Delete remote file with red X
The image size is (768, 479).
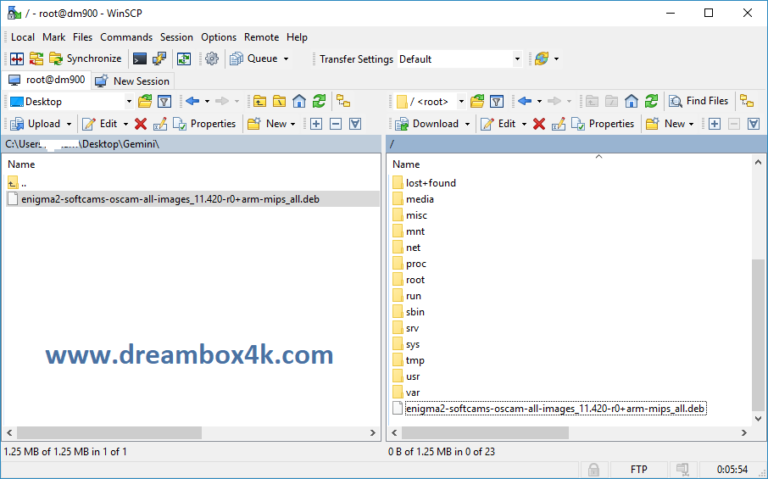point(539,124)
